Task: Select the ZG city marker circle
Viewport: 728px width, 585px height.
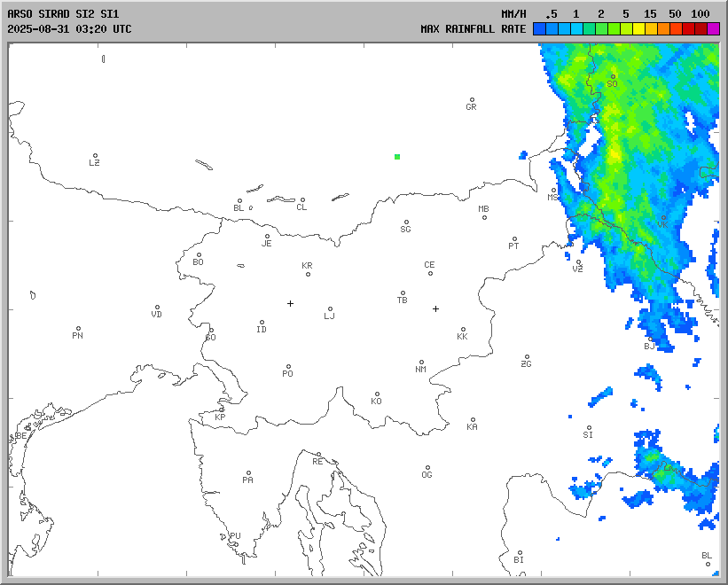Action: coord(527,357)
